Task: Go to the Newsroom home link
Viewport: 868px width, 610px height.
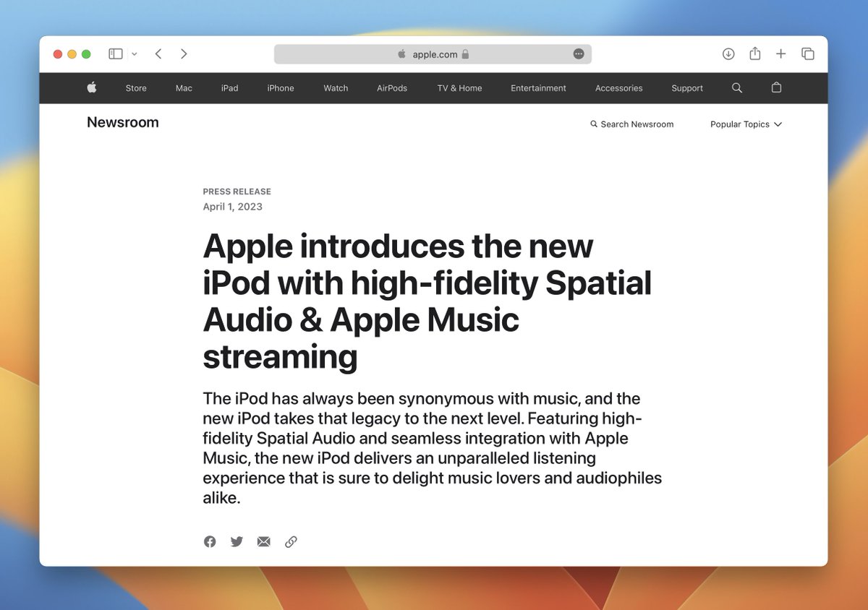Action: [123, 121]
